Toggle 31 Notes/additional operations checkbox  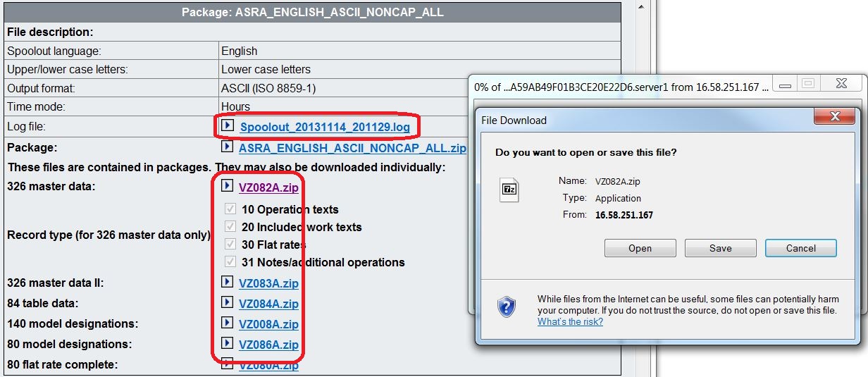pos(230,261)
